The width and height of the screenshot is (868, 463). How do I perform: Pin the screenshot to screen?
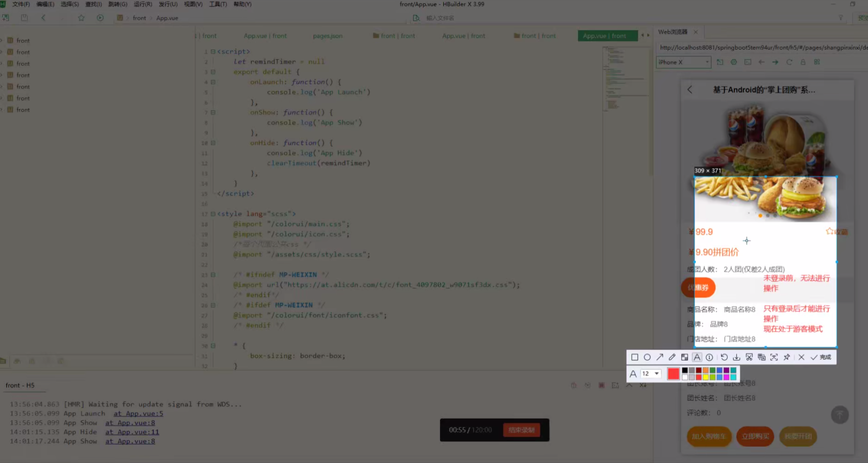[x=787, y=357]
